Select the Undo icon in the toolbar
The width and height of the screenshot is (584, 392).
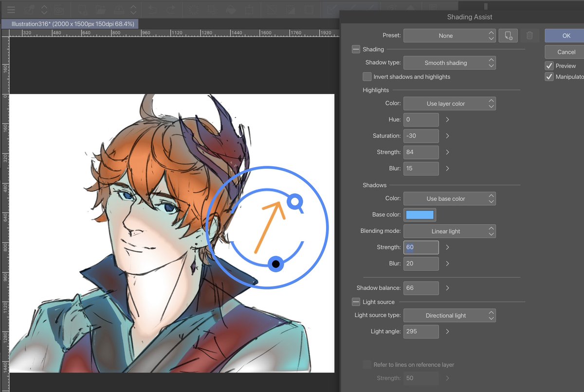pyautogui.click(x=152, y=9)
